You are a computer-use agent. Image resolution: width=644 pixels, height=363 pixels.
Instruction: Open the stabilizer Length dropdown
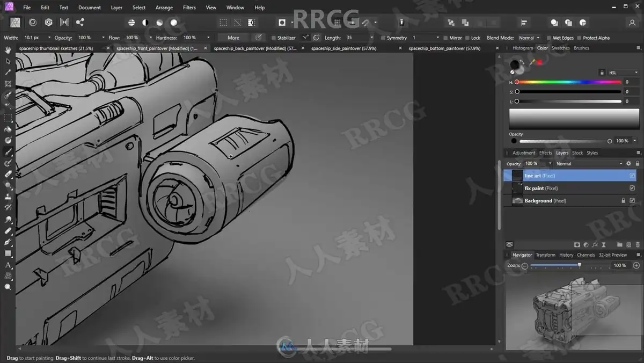372,38
